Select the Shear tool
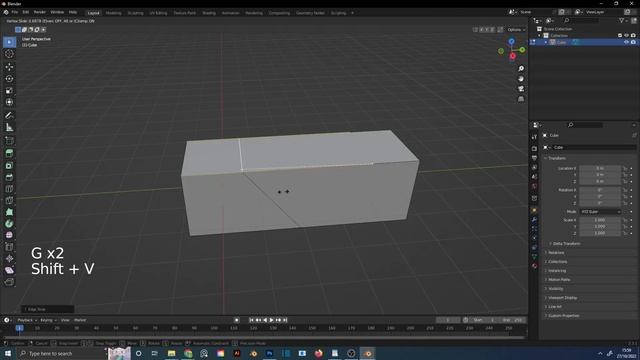This screenshot has width=640, height=360. click(9, 270)
